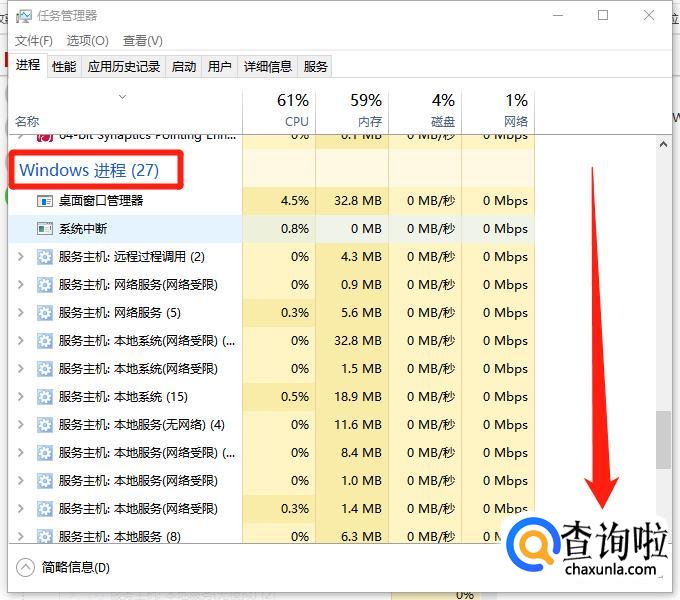Expand row with 1.5 MB 本地系统(网络受限)
This screenshot has height=600, width=680.
20,368
